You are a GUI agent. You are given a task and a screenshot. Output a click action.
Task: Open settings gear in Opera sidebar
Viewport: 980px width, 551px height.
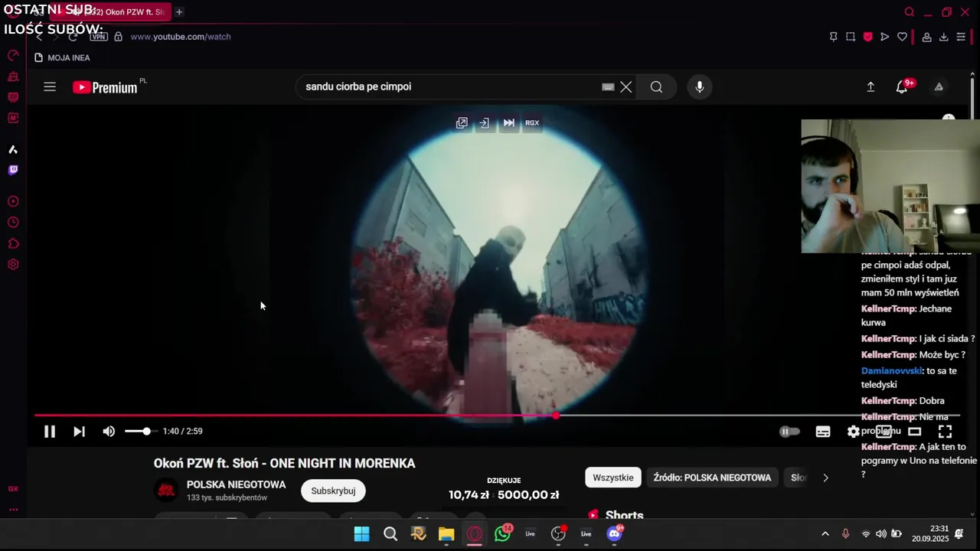click(x=13, y=265)
